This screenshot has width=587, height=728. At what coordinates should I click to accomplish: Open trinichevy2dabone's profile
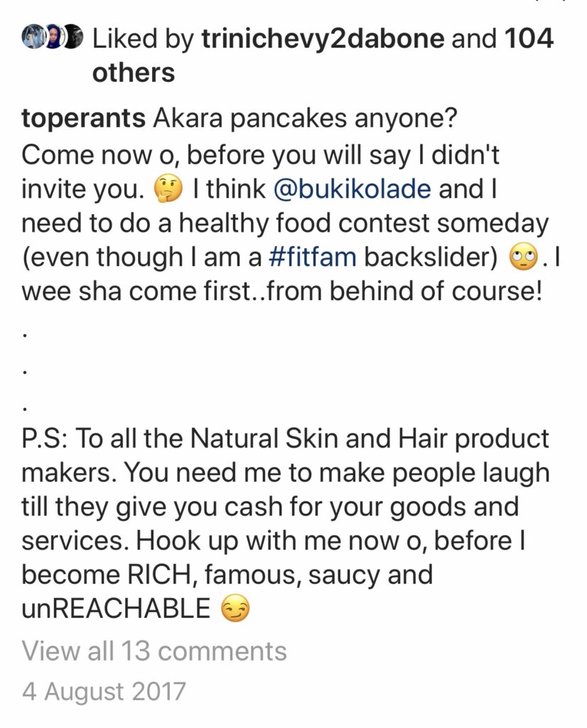pyautogui.click(x=323, y=39)
